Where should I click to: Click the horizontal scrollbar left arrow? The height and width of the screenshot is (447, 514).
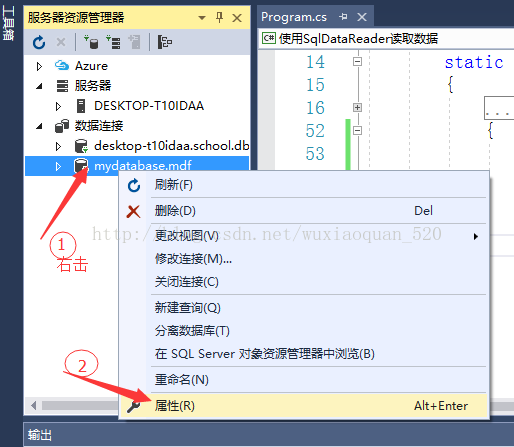pos(33,406)
